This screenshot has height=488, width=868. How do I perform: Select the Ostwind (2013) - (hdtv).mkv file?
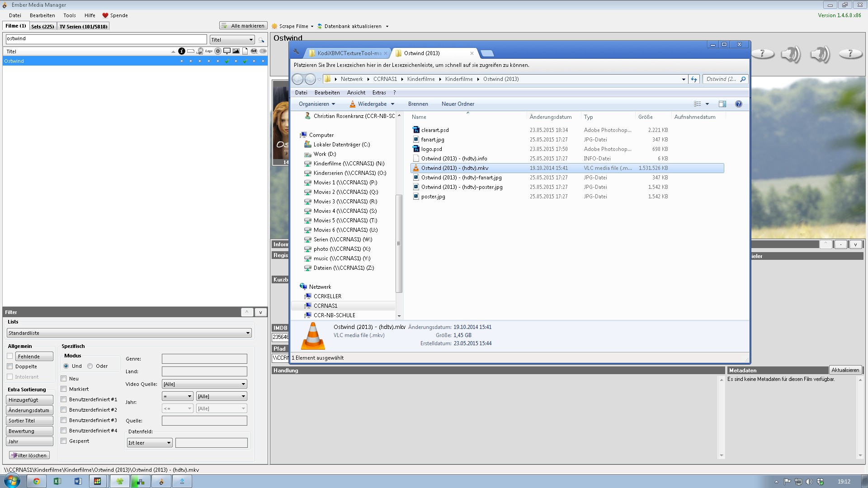tap(567, 168)
